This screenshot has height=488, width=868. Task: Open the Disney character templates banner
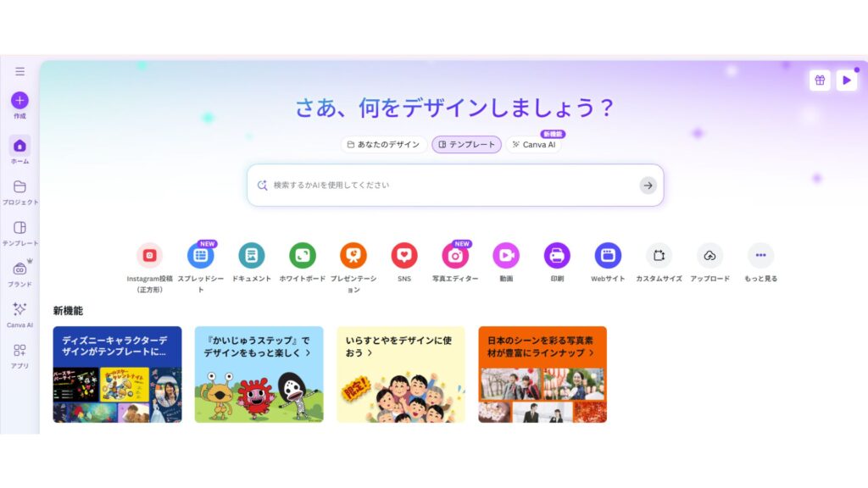click(x=117, y=374)
